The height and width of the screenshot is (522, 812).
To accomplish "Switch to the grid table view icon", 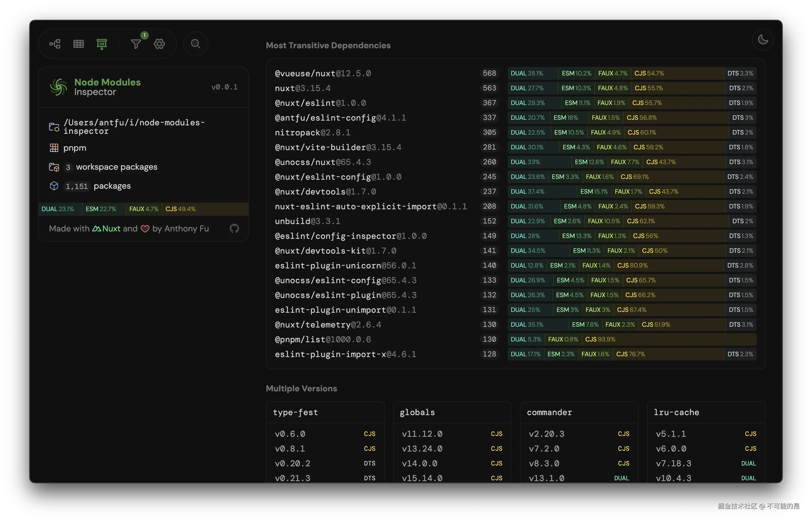I will click(78, 44).
